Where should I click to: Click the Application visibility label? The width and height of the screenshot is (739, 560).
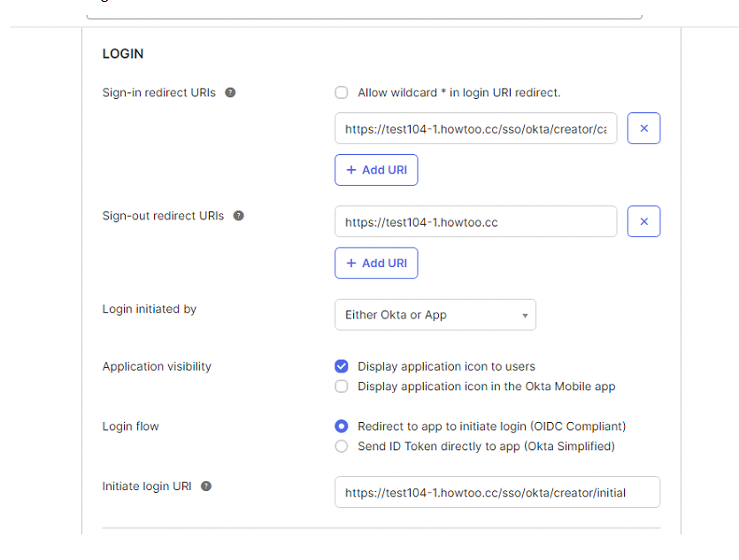157,366
